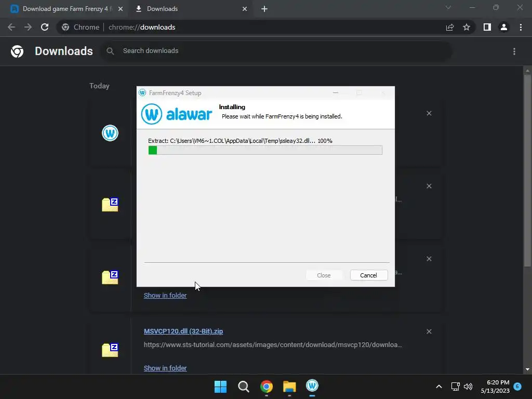Open Windows taskbar Search
Viewport: 532px width, 399px height.
point(244,387)
